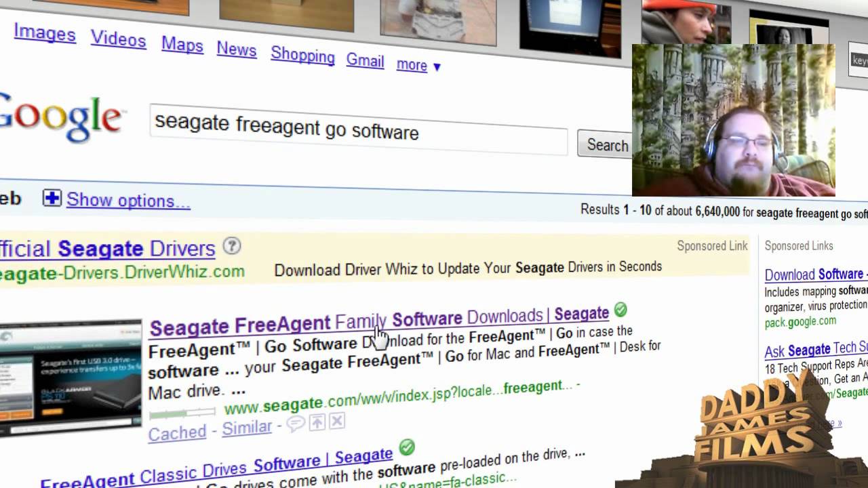868x488 pixels.
Task: Open the Images search tab
Action: (x=45, y=33)
